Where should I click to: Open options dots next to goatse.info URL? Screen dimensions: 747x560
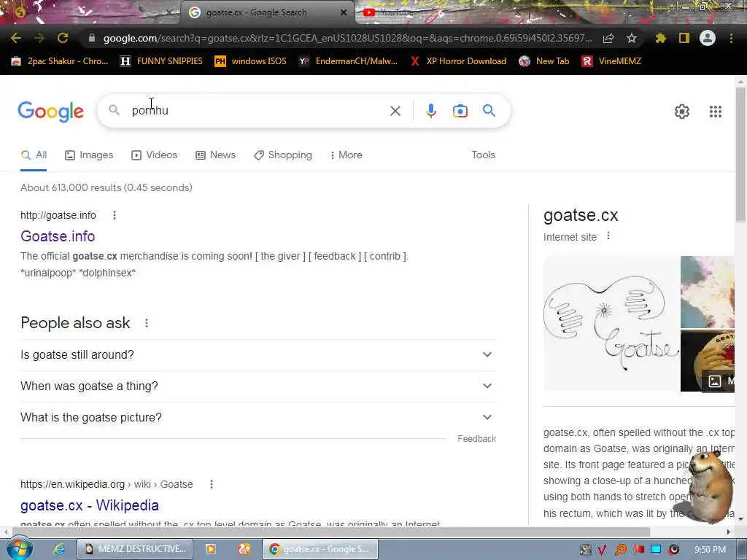115,215
